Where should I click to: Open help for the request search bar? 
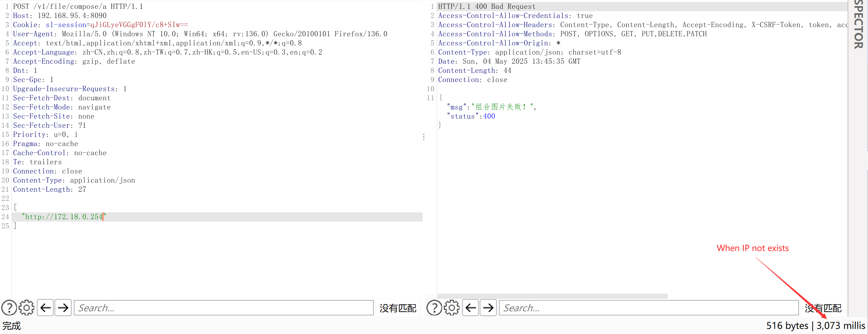[9, 308]
